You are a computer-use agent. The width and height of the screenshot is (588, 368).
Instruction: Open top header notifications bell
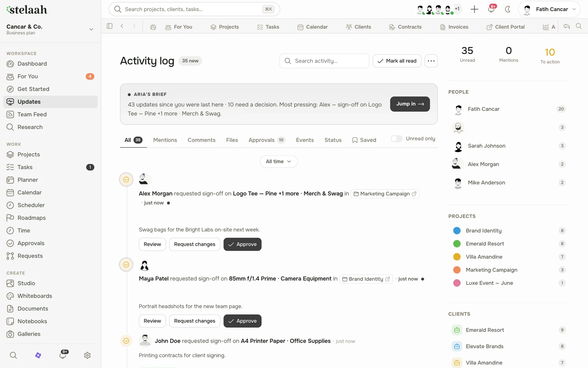pyautogui.click(x=491, y=9)
